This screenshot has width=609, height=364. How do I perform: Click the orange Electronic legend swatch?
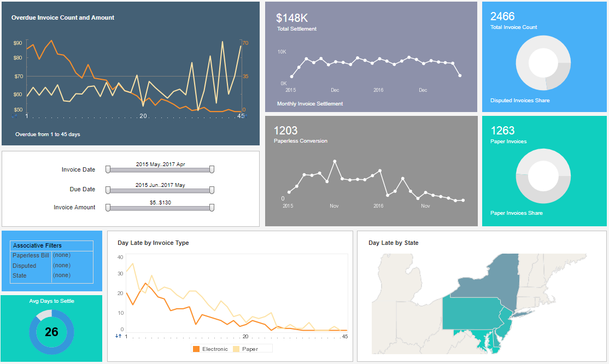[x=196, y=349]
